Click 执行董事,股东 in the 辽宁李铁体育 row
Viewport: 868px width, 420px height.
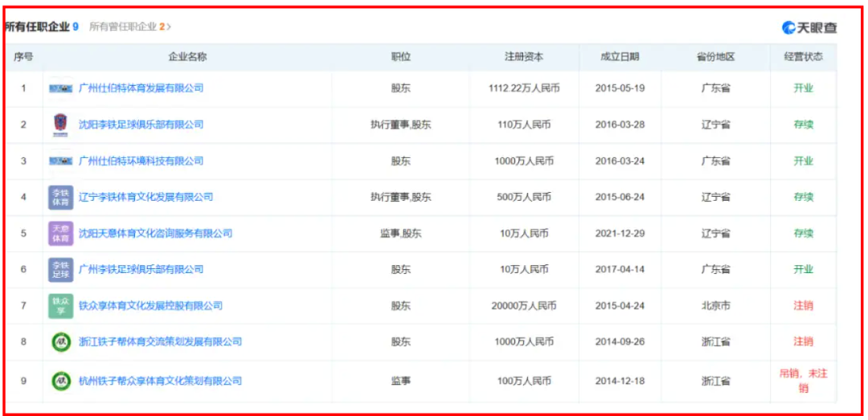[401, 197]
